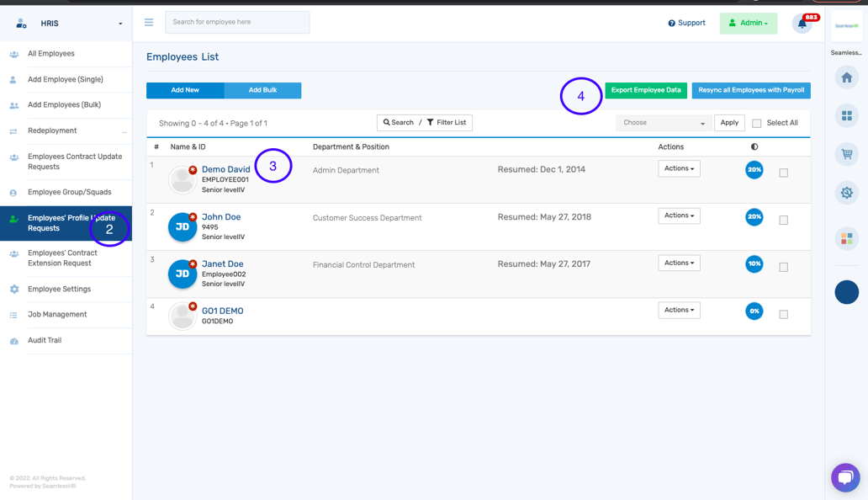Check the box for Demo David's row
This screenshot has height=500, width=868.
(783, 173)
